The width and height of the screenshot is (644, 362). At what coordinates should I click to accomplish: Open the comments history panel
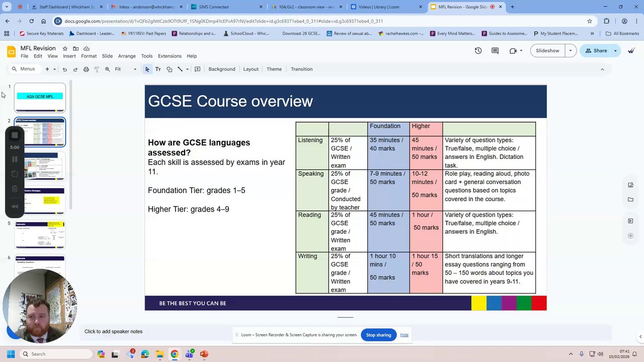pyautogui.click(x=495, y=51)
